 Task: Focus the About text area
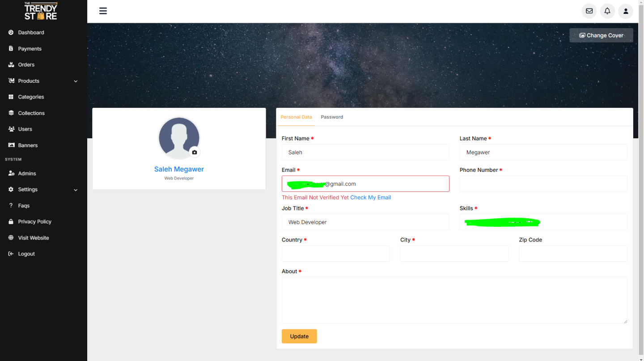pyautogui.click(x=454, y=300)
